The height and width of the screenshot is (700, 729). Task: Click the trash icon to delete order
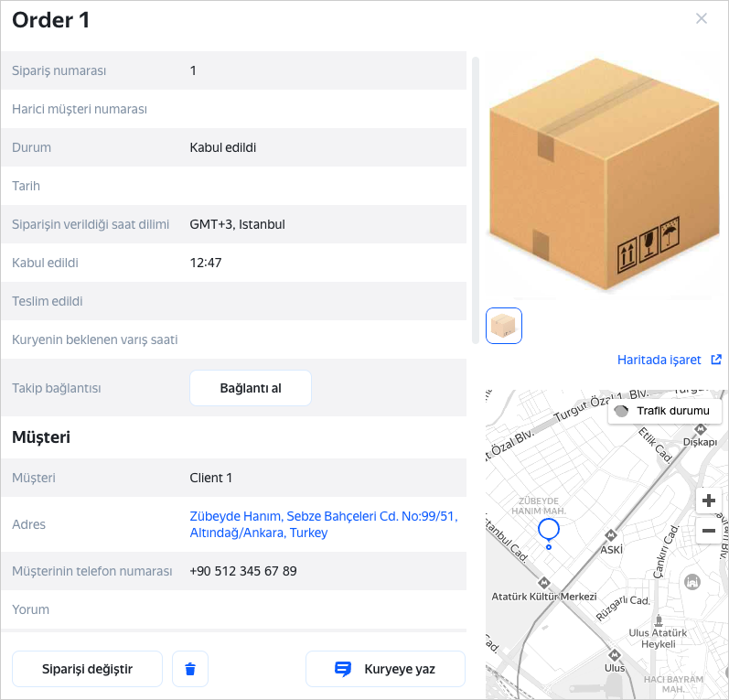pos(190,669)
